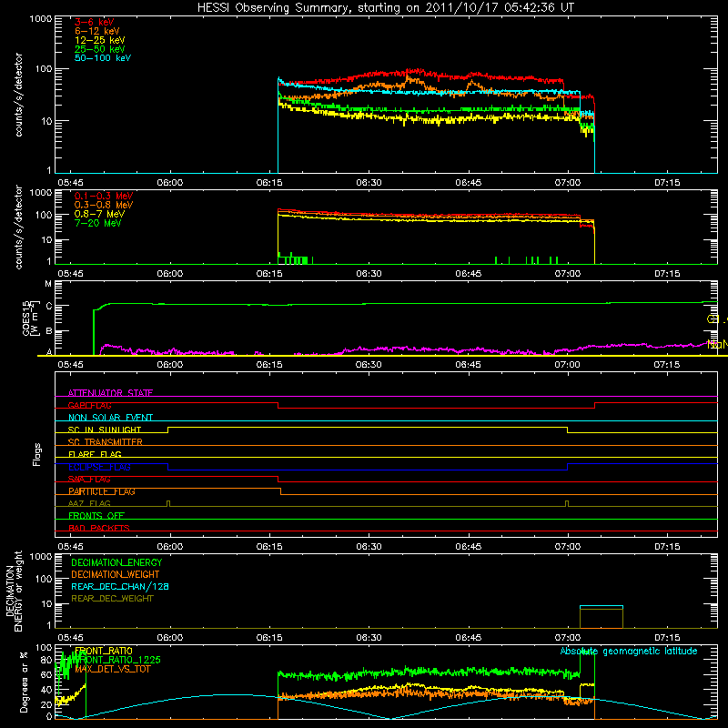Click the Absolute geomagnetic latitude label
Screen dimensions: 728x728
click(x=629, y=651)
